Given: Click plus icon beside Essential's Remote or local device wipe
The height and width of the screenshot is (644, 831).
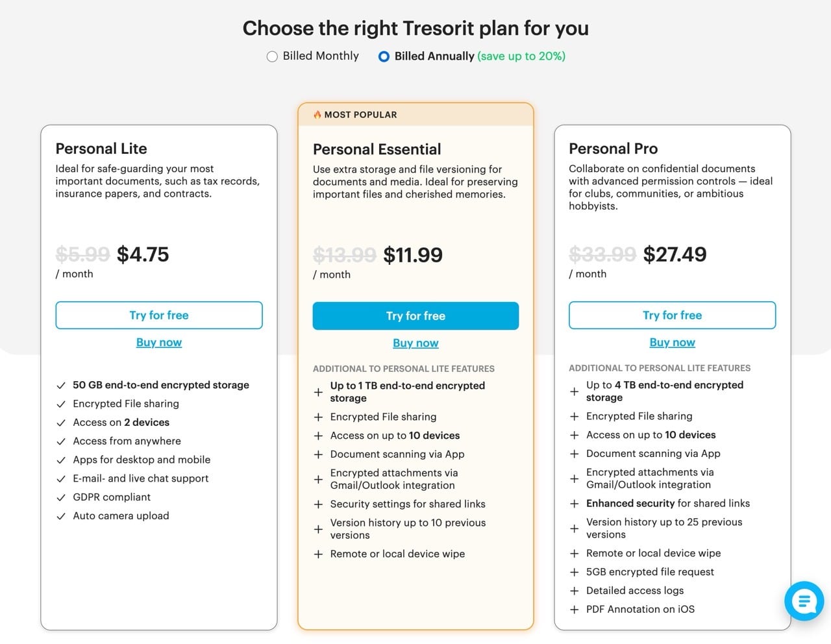Looking at the screenshot, I should pyautogui.click(x=318, y=554).
